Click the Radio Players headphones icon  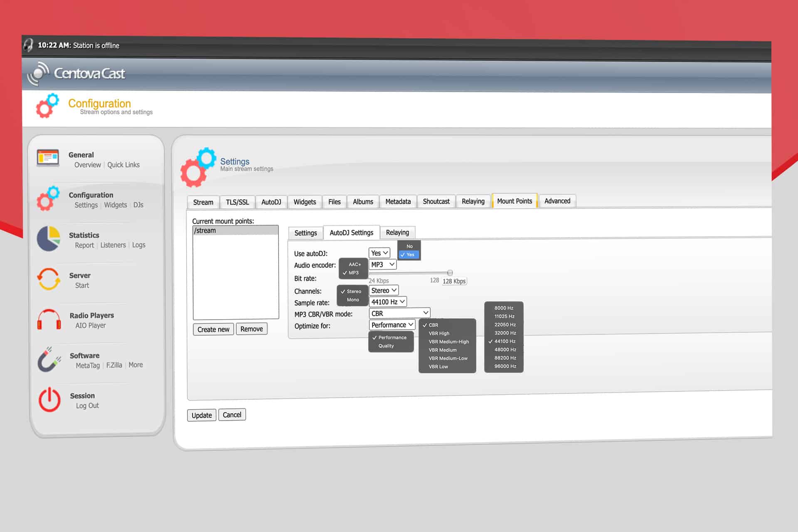click(49, 319)
